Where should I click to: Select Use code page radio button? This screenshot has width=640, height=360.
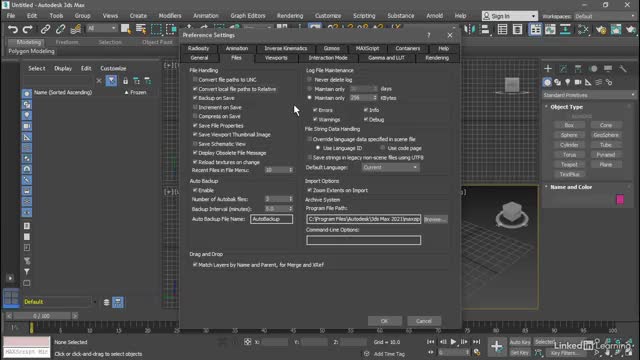coord(382,148)
